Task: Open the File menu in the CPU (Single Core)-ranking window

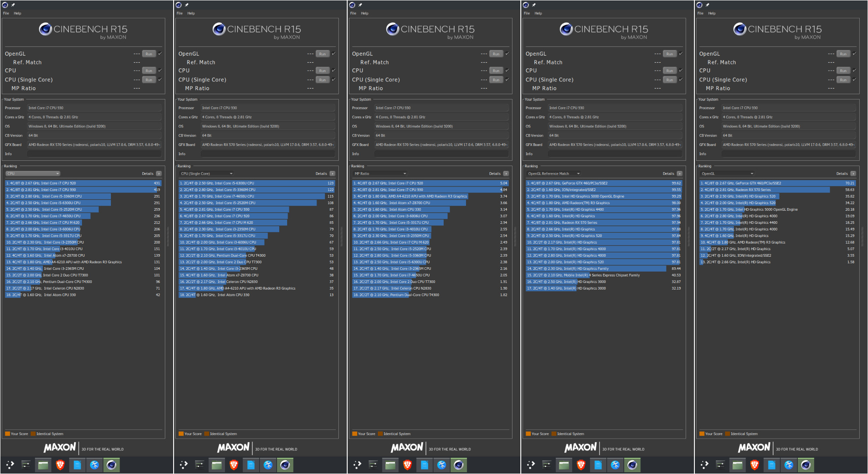Action: pos(180,13)
